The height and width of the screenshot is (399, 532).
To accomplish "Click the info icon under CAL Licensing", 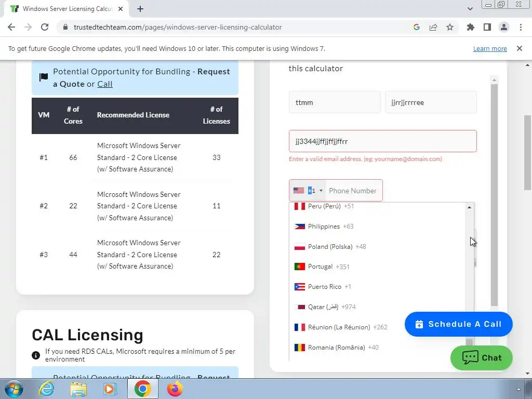I will click(36, 355).
